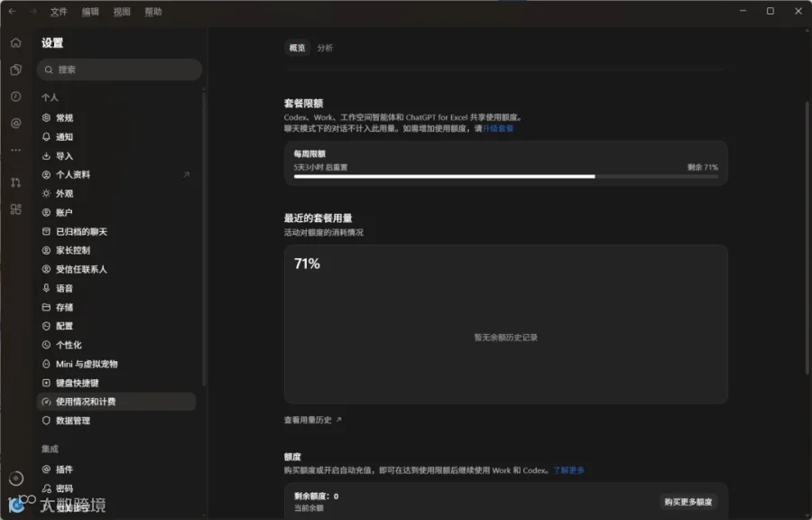Click the 每周限额 progress bar
This screenshot has width=812, height=520.
pos(506,177)
